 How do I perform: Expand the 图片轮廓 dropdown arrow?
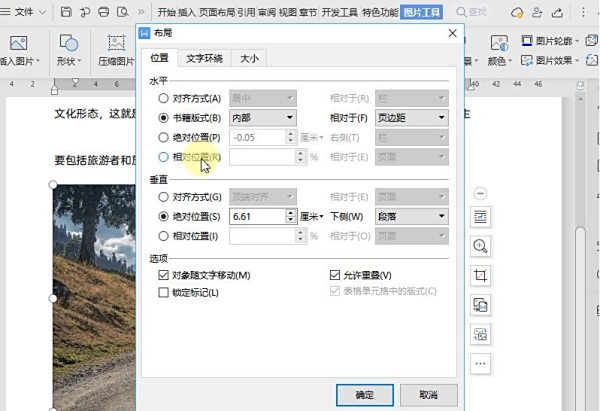(x=577, y=41)
